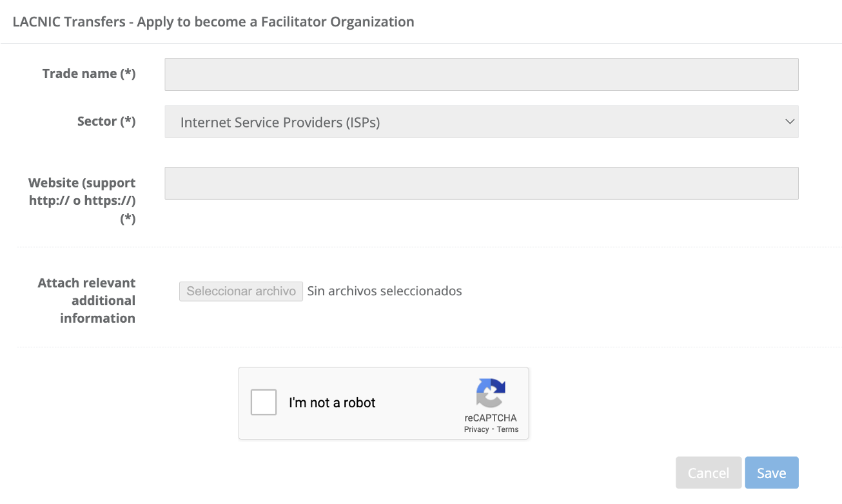Click the reCAPTCHA logo icon

point(491,393)
